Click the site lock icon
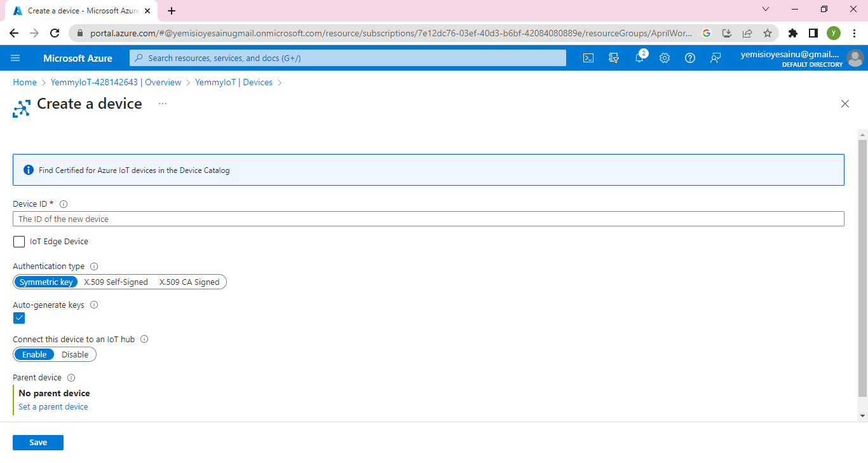The height and width of the screenshot is (463, 868). [x=79, y=33]
